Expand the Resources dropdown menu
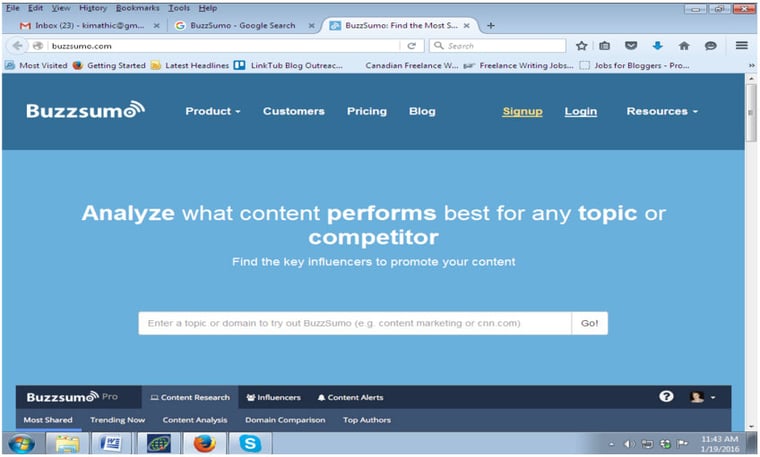 tap(662, 111)
